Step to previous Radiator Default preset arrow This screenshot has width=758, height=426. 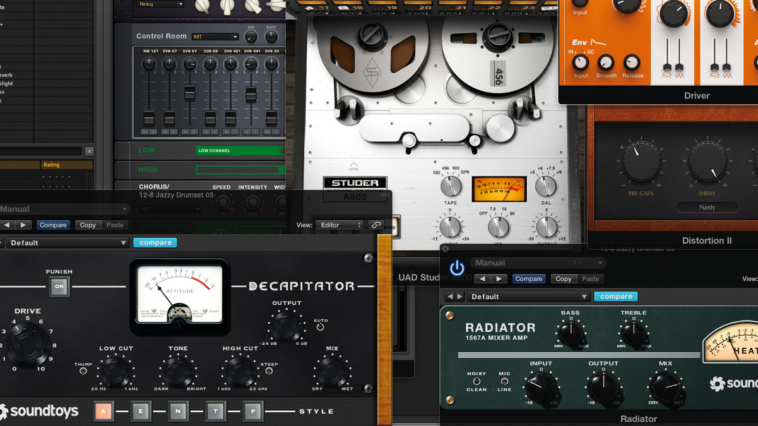[451, 296]
